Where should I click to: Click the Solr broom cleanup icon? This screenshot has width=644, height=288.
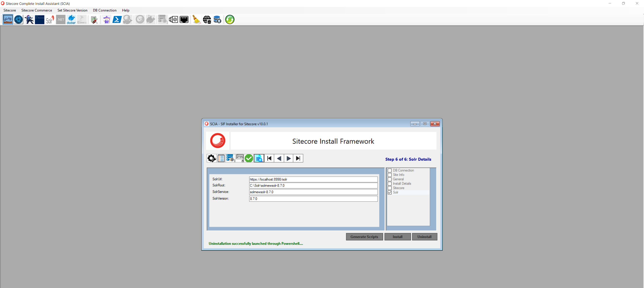196,19
